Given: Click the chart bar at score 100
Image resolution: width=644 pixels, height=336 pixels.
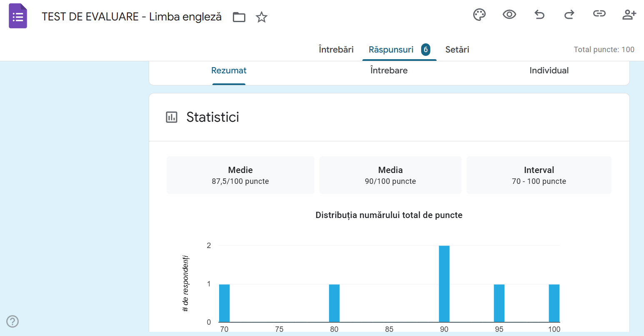Looking at the screenshot, I should (x=554, y=303).
